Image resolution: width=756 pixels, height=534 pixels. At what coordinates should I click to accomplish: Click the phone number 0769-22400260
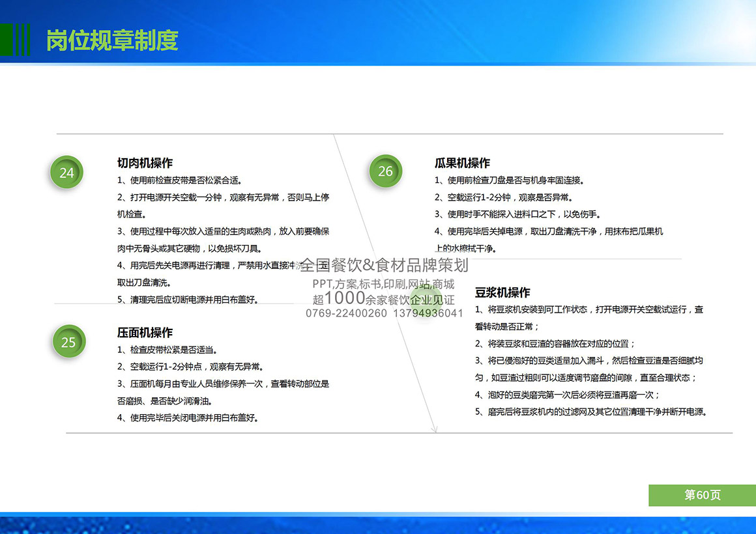pos(346,313)
